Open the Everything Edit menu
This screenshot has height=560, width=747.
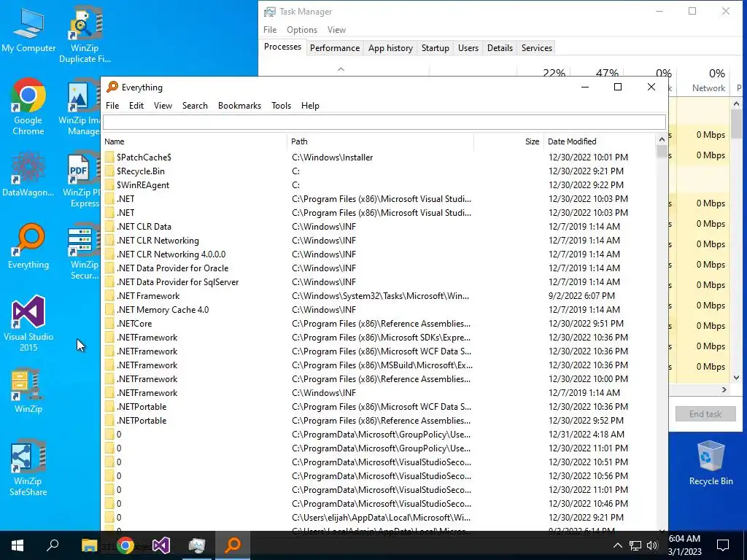pos(136,106)
